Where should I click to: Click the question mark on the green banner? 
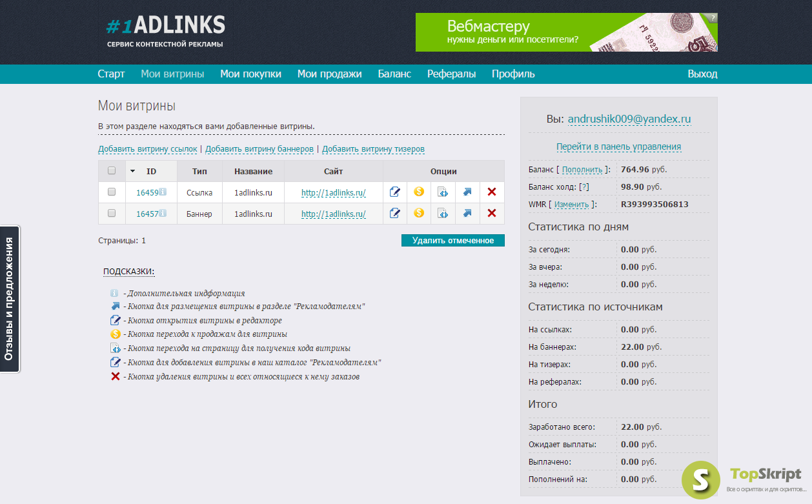pyautogui.click(x=712, y=18)
